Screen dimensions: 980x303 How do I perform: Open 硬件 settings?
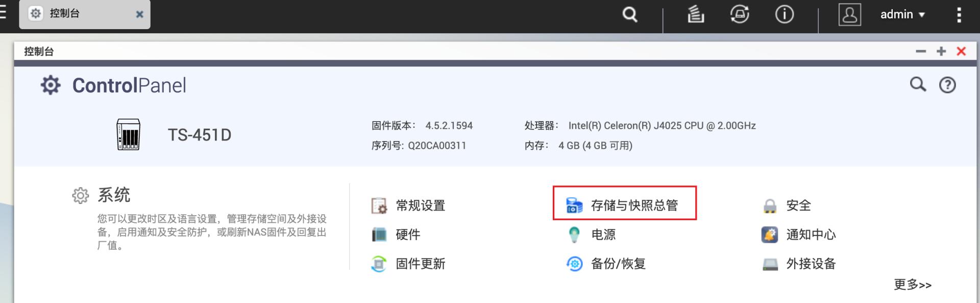408,235
